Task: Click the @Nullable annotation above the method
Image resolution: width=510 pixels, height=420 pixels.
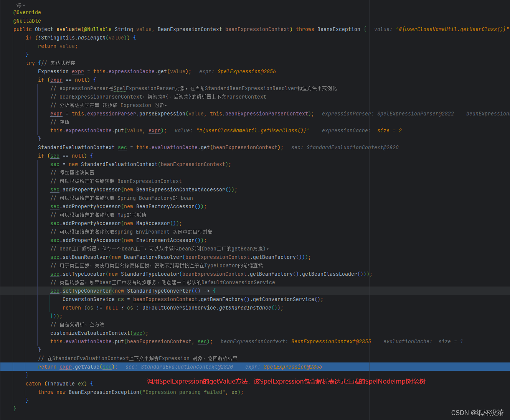Action: click(27, 21)
